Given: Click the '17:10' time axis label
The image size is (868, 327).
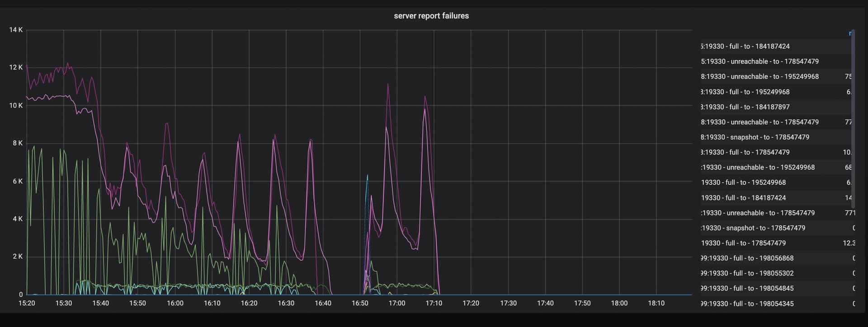Looking at the screenshot, I should [x=434, y=303].
